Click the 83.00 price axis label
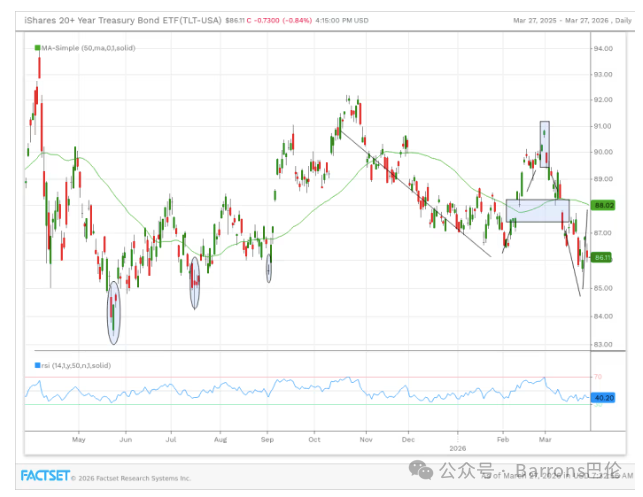643x497 pixels. coord(603,344)
